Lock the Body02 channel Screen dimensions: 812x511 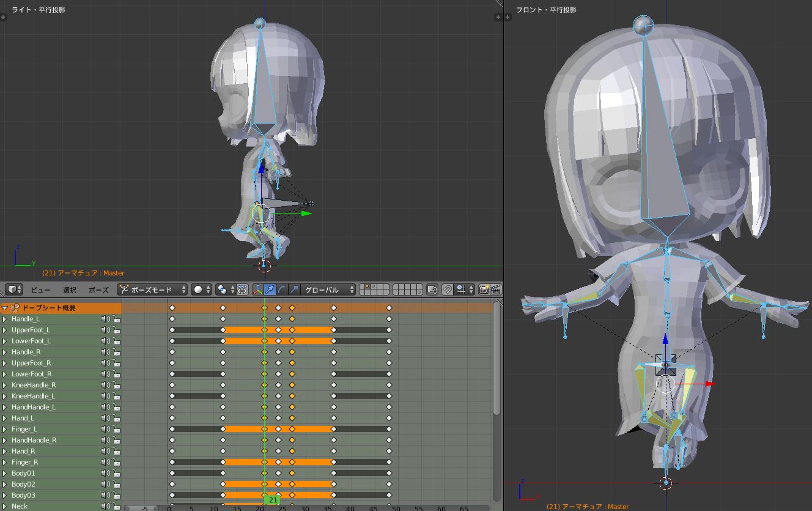[x=116, y=484]
